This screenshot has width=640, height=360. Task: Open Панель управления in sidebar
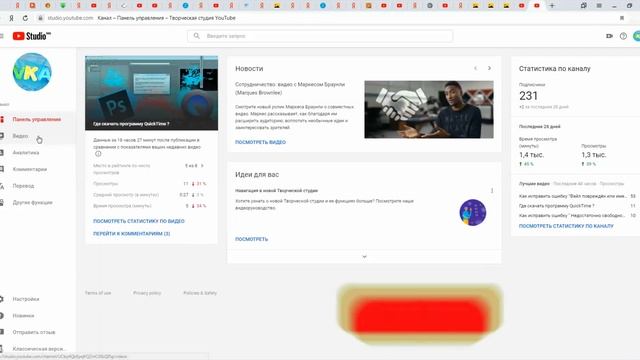(37, 119)
